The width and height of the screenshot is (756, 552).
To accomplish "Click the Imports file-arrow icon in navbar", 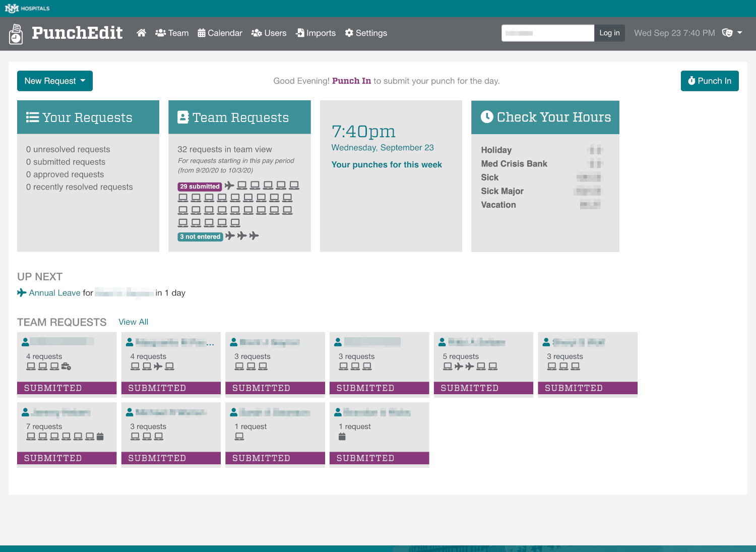I will [x=300, y=33].
